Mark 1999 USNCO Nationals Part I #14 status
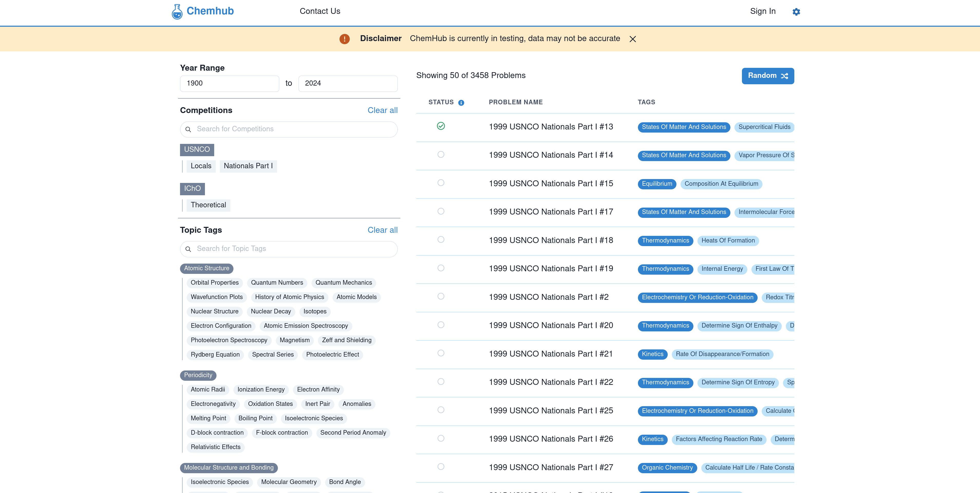This screenshot has width=980, height=493. [440, 155]
